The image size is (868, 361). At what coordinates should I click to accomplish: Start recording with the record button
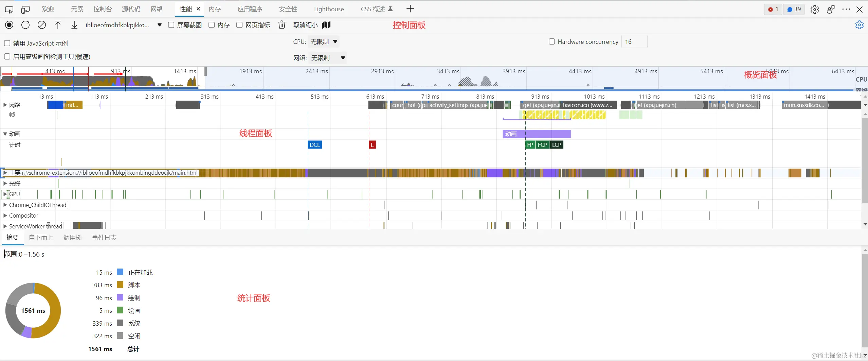tap(9, 25)
